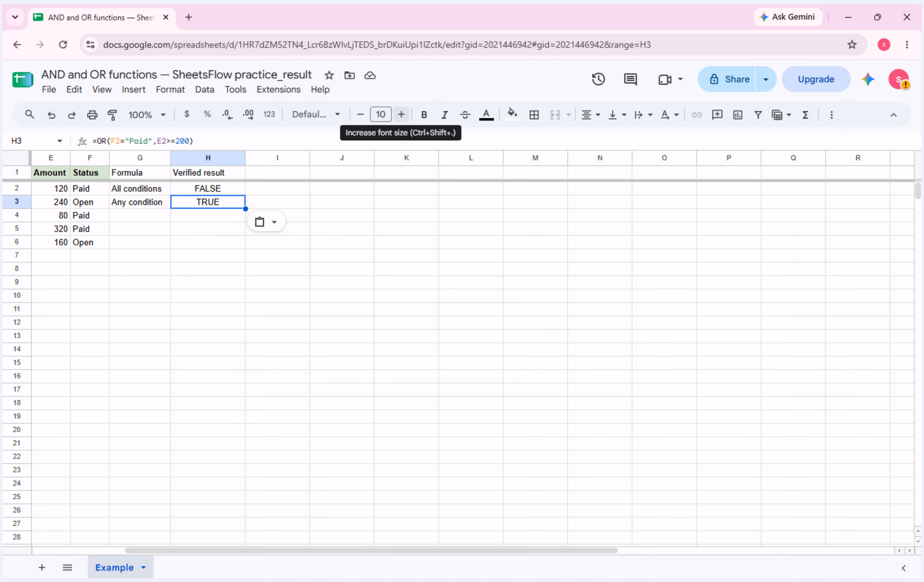Expand the Example sheet tab menu

(144, 567)
